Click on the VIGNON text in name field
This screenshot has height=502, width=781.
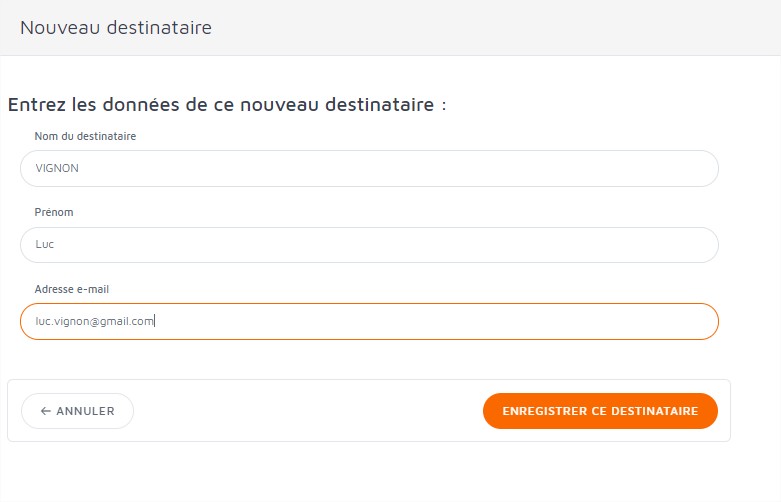(57, 169)
